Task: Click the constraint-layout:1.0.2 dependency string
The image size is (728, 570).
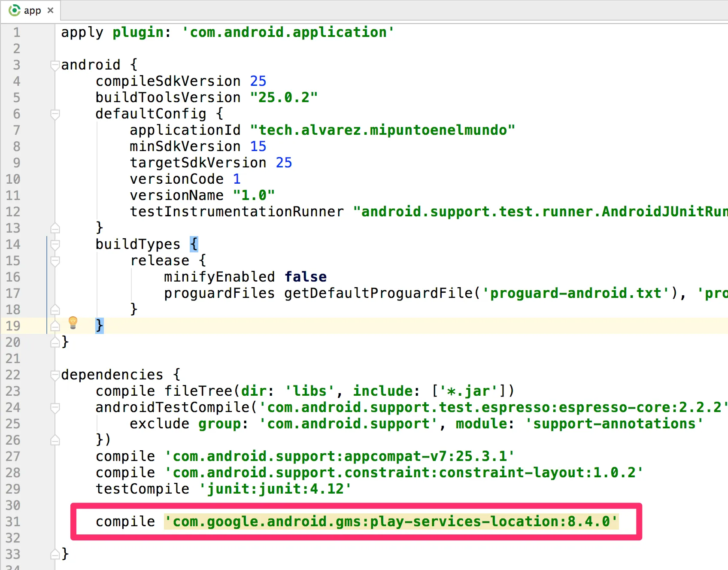Action: (404, 473)
